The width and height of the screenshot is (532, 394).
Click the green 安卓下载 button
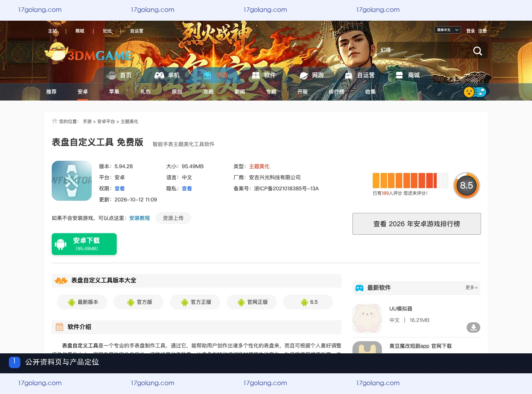click(x=84, y=244)
